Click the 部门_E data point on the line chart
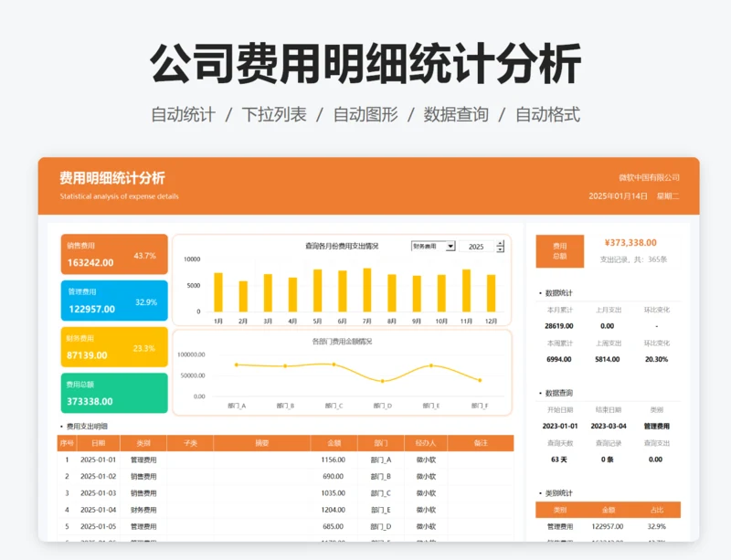 point(430,365)
